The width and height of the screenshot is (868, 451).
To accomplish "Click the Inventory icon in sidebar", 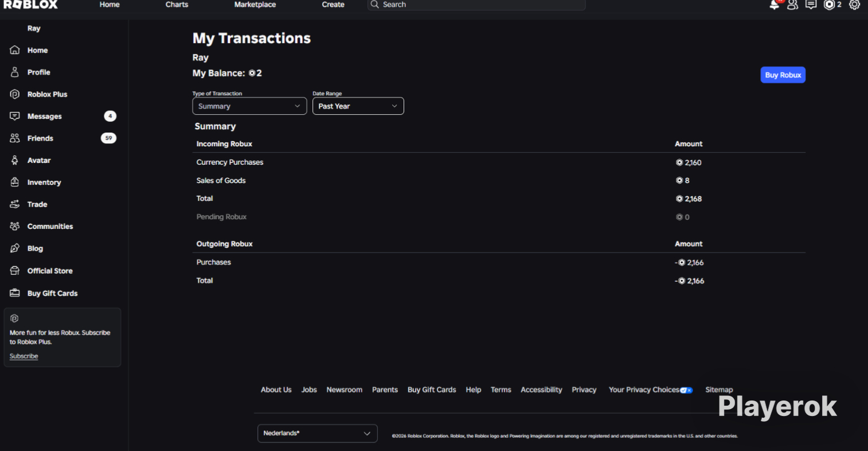I will (x=15, y=182).
